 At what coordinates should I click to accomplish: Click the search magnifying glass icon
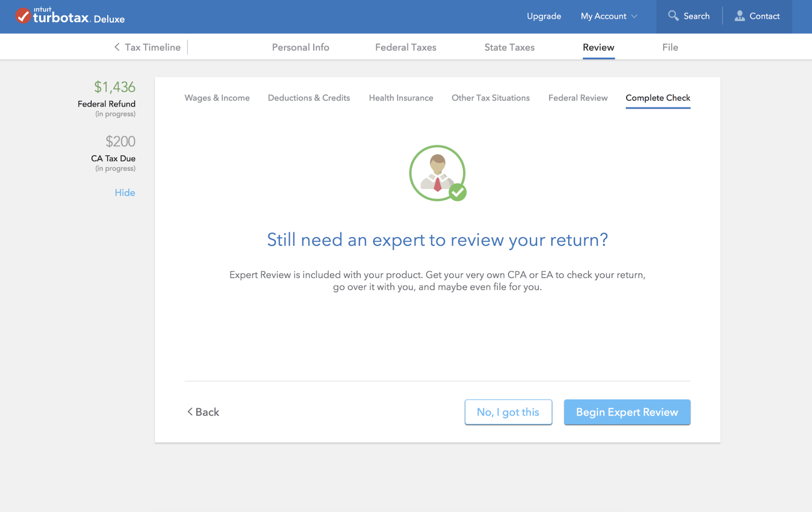coord(673,16)
